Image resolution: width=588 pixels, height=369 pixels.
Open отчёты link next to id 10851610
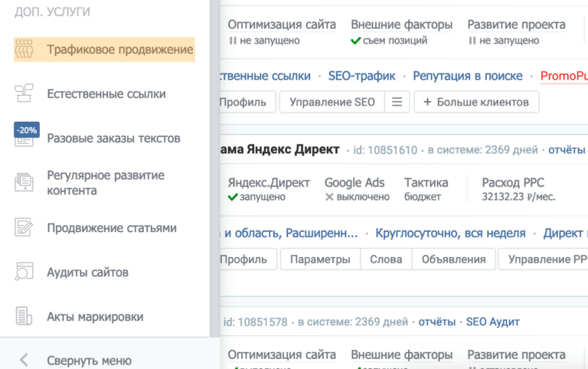pyautogui.click(x=567, y=150)
